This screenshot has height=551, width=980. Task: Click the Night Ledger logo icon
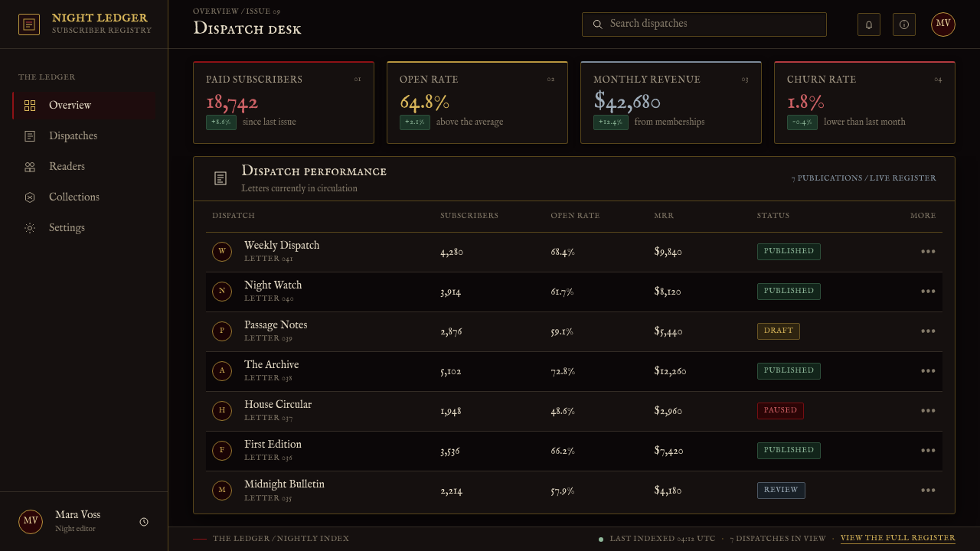pyautogui.click(x=29, y=24)
